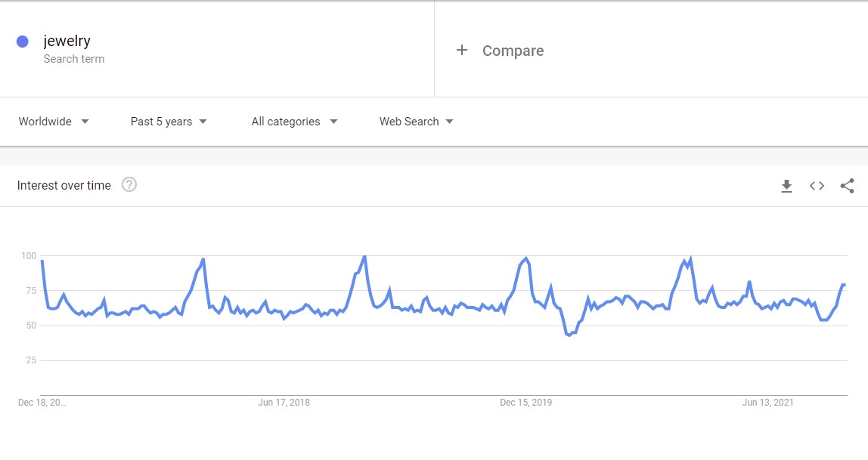Select the Dec 15, 2019 axis label
This screenshot has height=460, width=868.
[x=525, y=403]
